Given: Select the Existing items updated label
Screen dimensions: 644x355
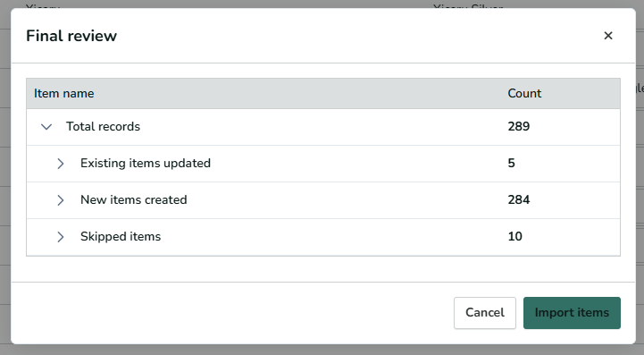Looking at the screenshot, I should coord(146,164).
